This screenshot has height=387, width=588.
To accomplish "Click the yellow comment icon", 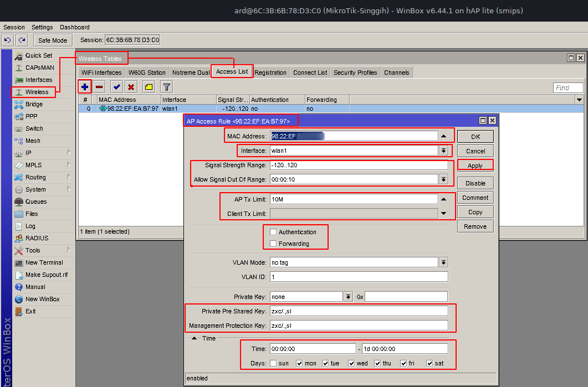I will 149,87.
